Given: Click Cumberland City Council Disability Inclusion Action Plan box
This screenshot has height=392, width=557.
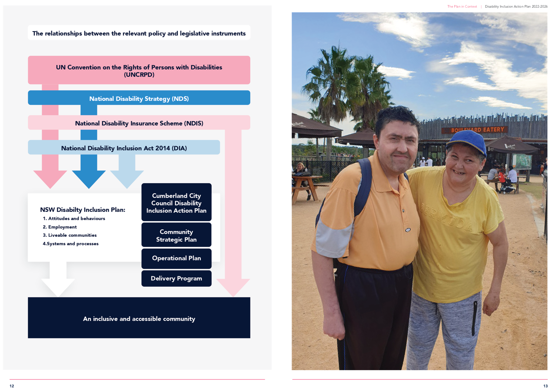Looking at the screenshot, I should pos(176,203).
